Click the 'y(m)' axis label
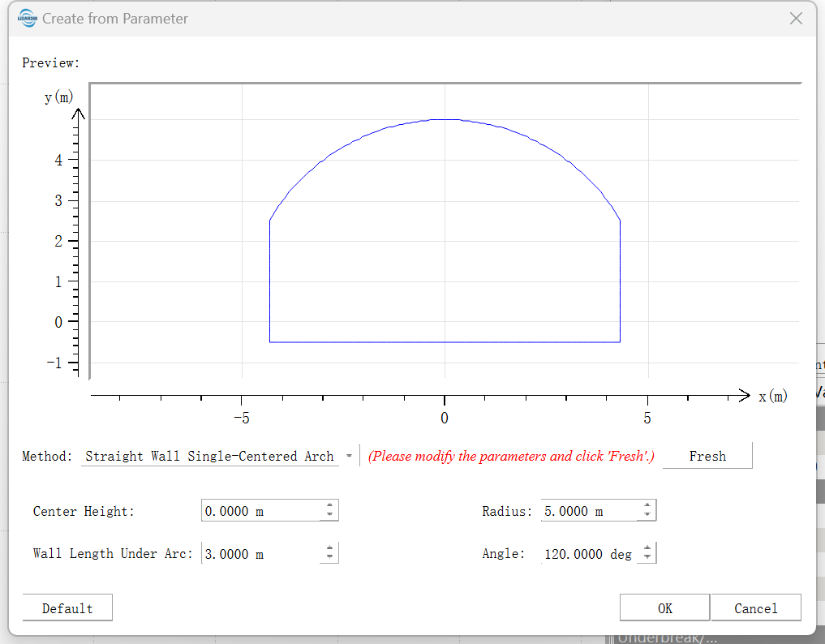The height and width of the screenshot is (644, 825). pos(58,97)
